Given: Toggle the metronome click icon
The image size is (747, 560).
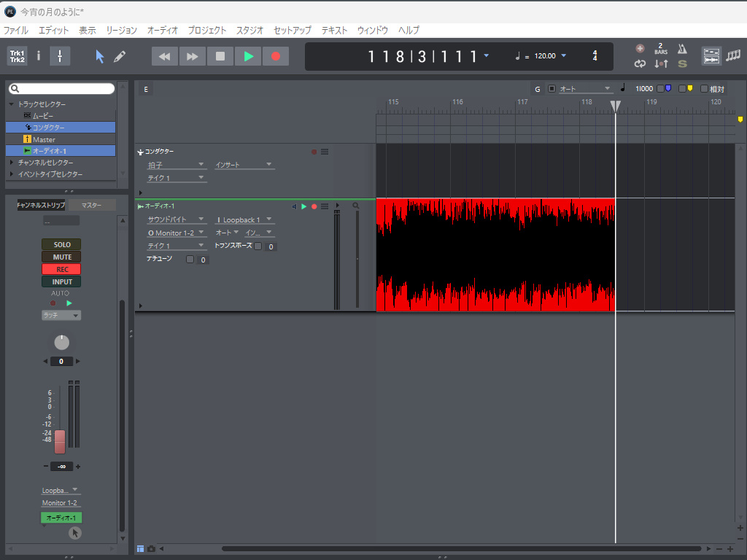Looking at the screenshot, I should click(x=682, y=49).
